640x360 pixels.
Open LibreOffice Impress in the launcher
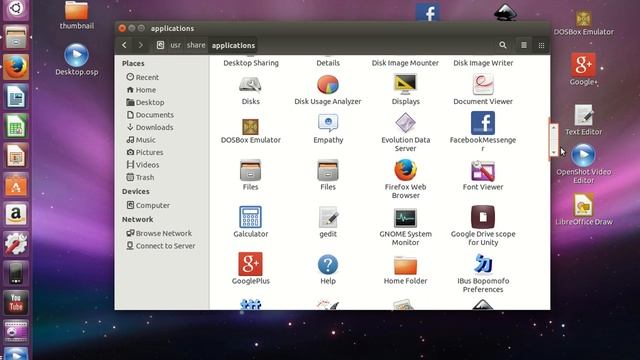tap(16, 156)
